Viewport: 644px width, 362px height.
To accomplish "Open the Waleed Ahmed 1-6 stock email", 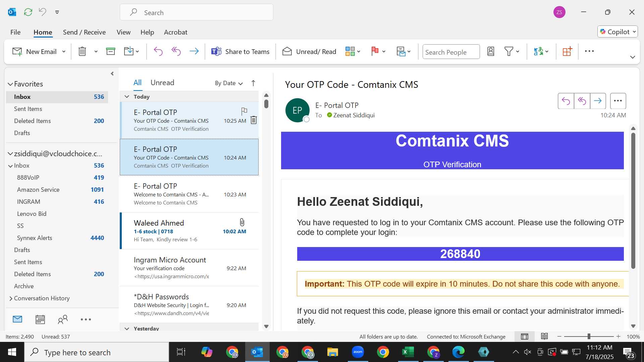I will [189, 231].
